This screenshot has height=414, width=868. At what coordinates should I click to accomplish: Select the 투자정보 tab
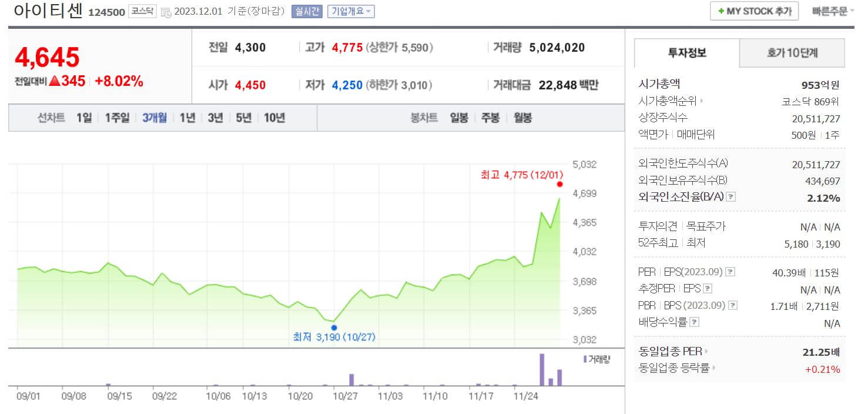(686, 53)
